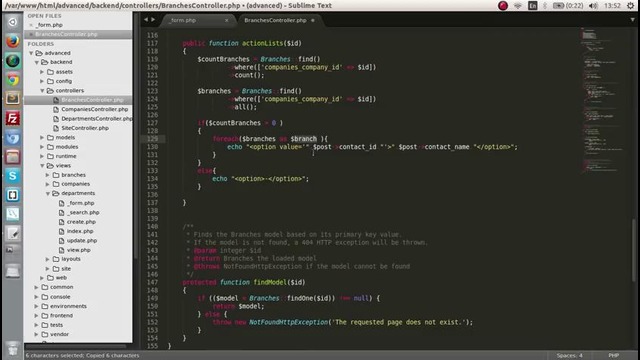640x360 pixels.
Task: Expand the runtime folder arrow
Action: (x=42, y=156)
